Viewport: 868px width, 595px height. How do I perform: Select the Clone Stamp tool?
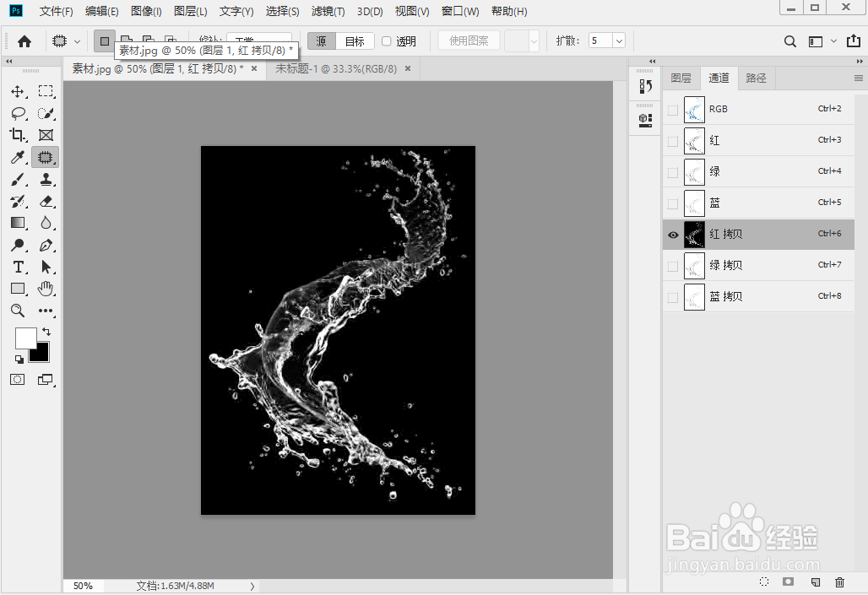(46, 179)
